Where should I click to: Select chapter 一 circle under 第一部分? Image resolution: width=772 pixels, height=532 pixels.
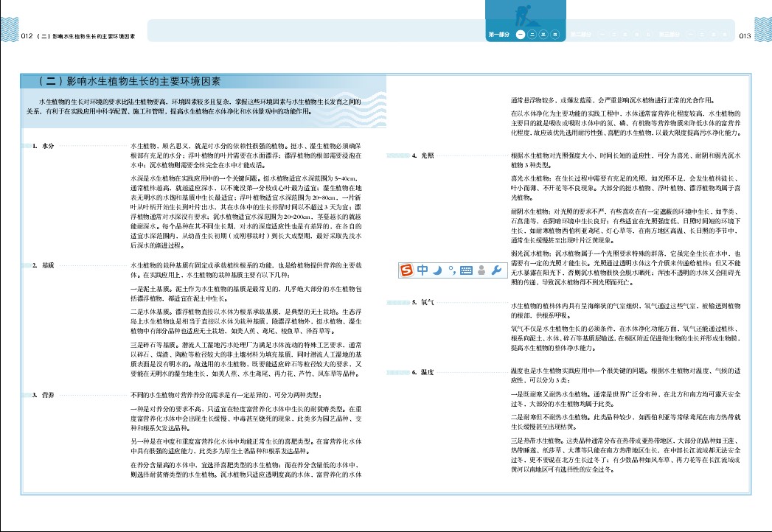(x=521, y=35)
